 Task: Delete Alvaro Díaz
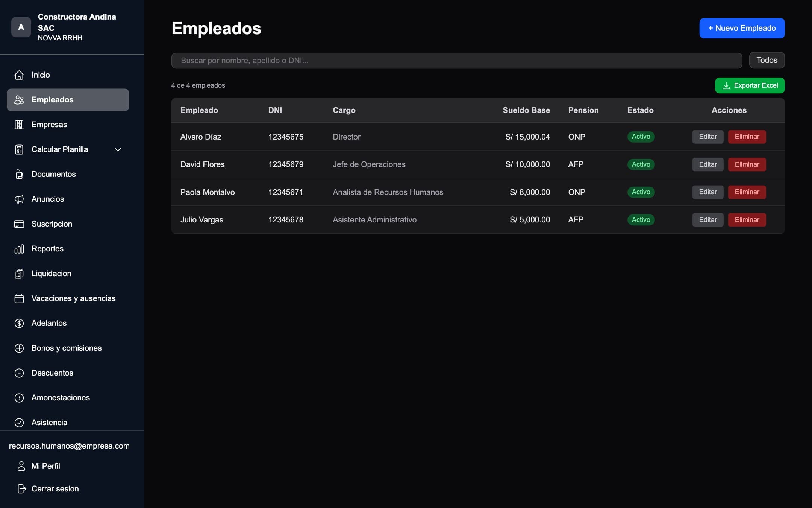click(x=747, y=137)
